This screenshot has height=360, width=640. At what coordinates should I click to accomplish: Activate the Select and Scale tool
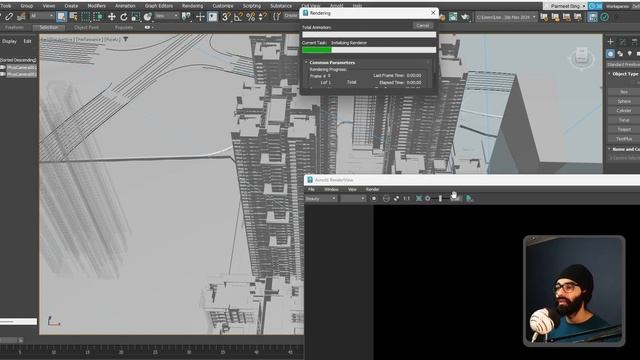tap(136, 17)
